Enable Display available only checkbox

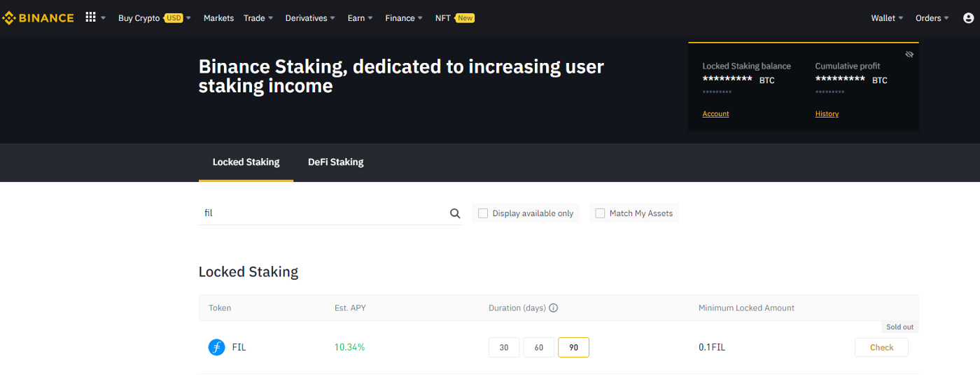[483, 213]
